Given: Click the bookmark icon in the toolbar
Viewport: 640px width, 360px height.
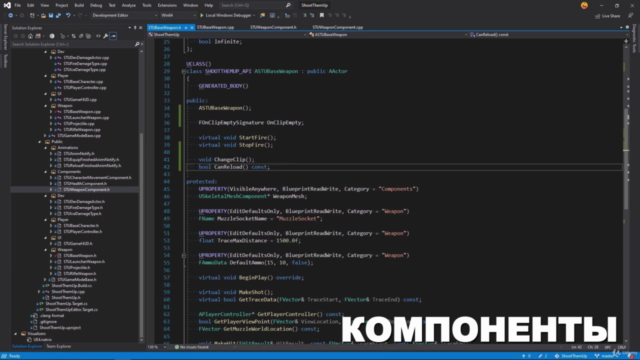Looking at the screenshot, I should (x=322, y=16).
